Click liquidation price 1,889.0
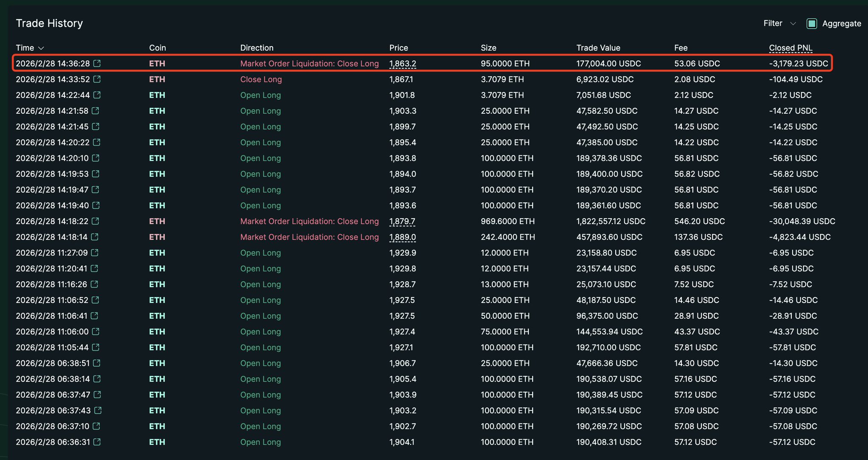 402,237
